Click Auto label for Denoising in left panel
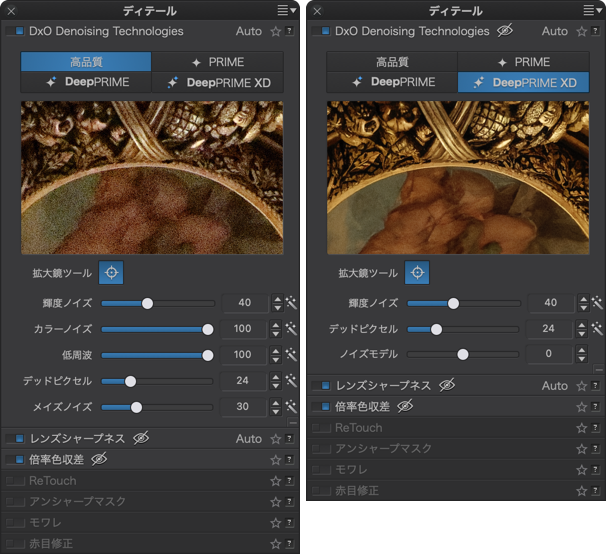This screenshot has height=554, width=606. (x=249, y=31)
